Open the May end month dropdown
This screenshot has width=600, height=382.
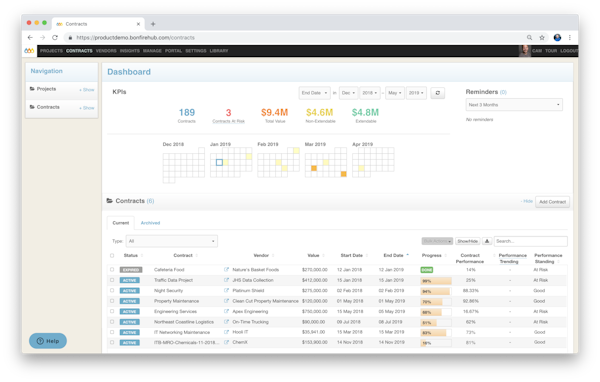[395, 93]
